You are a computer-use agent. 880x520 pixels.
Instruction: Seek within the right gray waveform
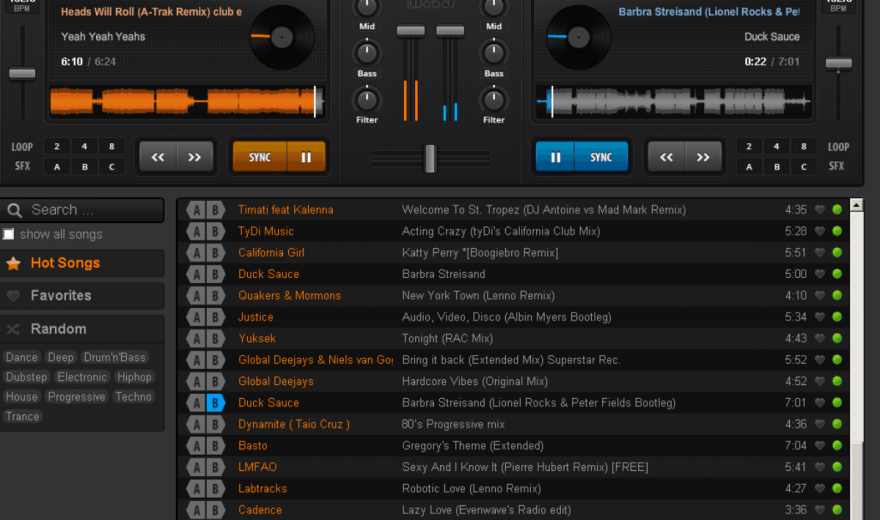pyautogui.click(x=673, y=102)
